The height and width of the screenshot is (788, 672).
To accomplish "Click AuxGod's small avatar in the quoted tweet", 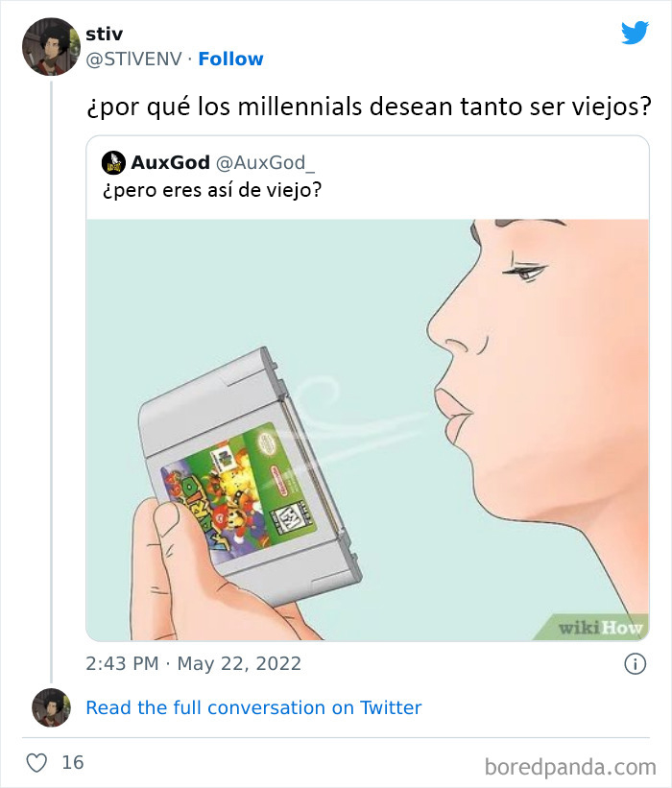I will point(113,162).
